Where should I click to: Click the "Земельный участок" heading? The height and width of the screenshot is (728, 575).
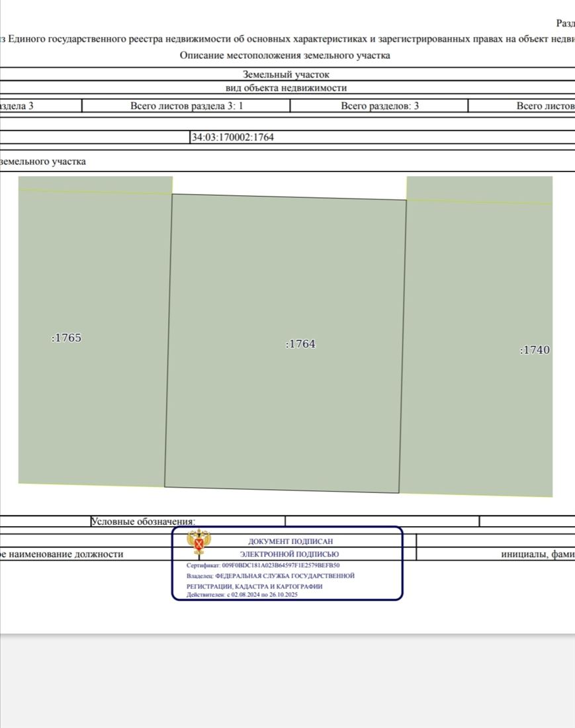286,75
